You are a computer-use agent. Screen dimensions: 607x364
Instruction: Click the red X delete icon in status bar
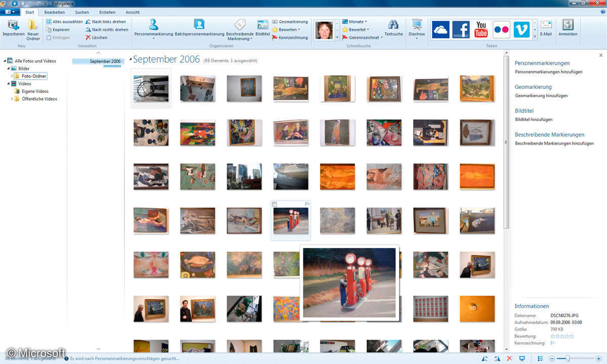[x=509, y=358]
